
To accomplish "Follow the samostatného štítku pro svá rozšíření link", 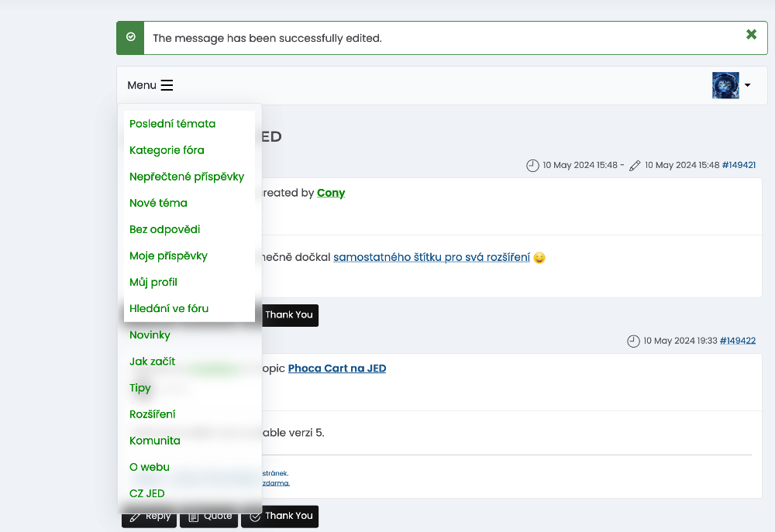I will (x=432, y=257).
